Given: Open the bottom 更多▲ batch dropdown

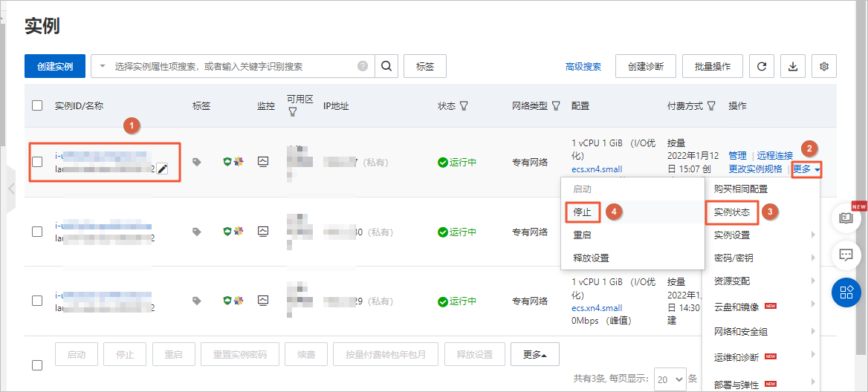Looking at the screenshot, I should [x=535, y=354].
